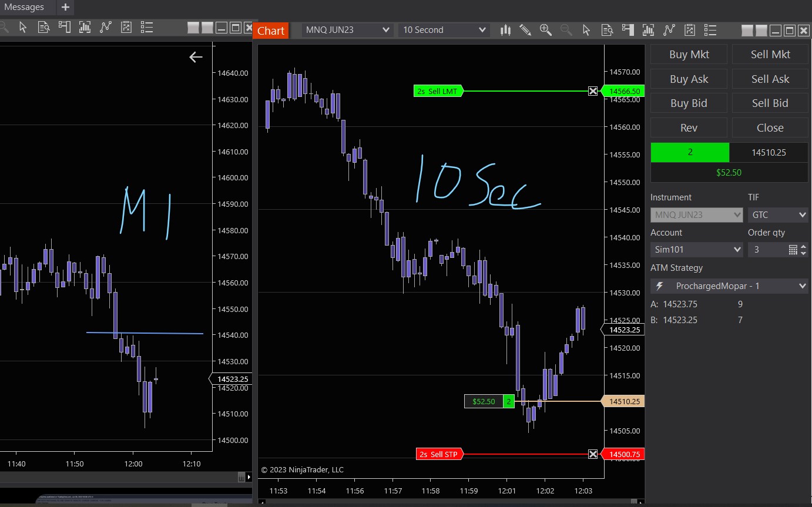Open Indicators in M1 chart toolbar
This screenshot has width=812, height=507.
(106, 27)
